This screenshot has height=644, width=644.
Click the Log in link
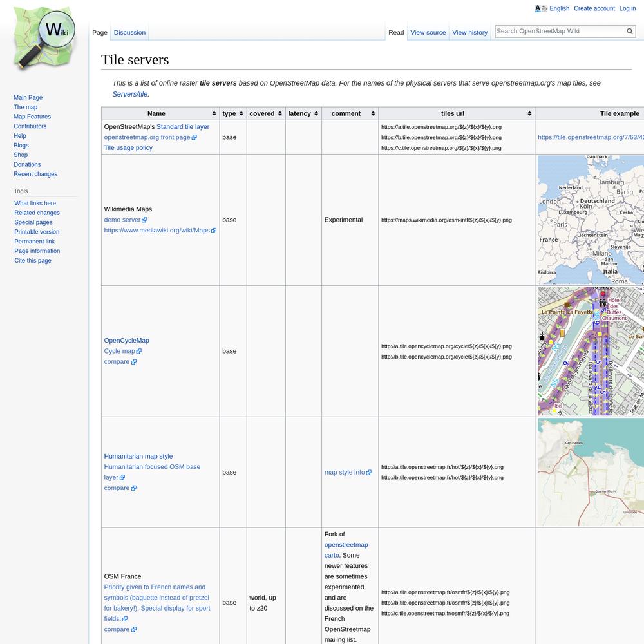click(627, 8)
